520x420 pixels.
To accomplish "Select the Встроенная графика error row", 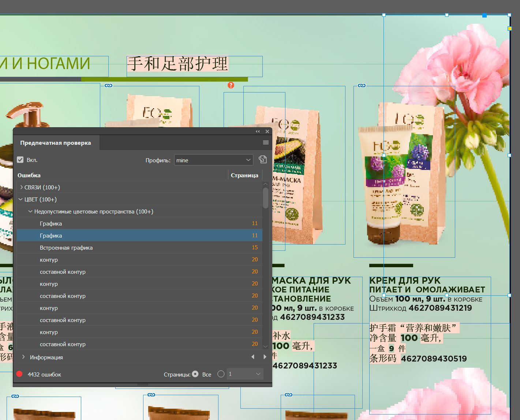I will [x=139, y=247].
